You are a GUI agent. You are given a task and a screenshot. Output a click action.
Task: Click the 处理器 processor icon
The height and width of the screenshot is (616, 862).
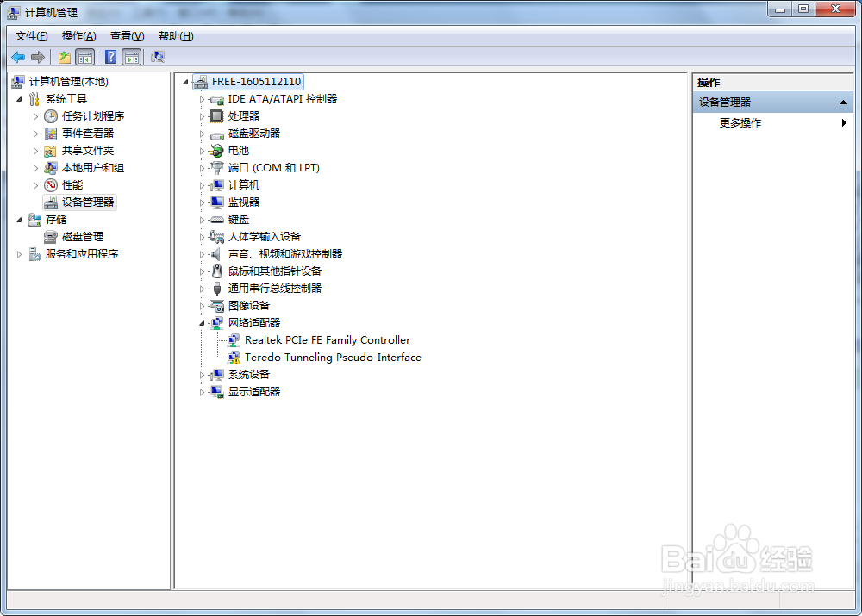[x=217, y=116]
